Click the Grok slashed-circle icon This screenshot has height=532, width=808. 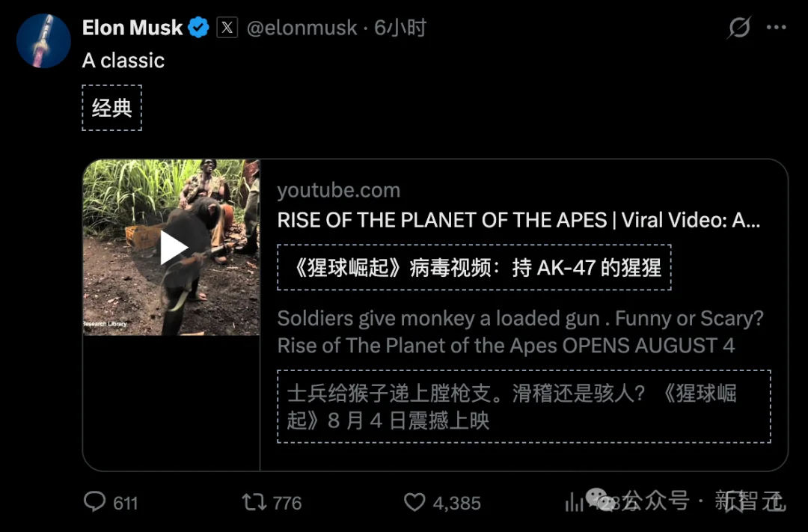[738, 27]
